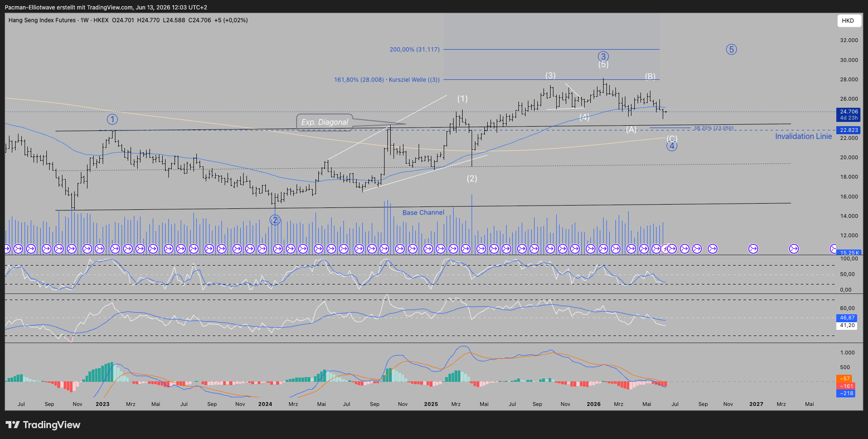Click the Hang Seng Index Futures title

pos(42,20)
